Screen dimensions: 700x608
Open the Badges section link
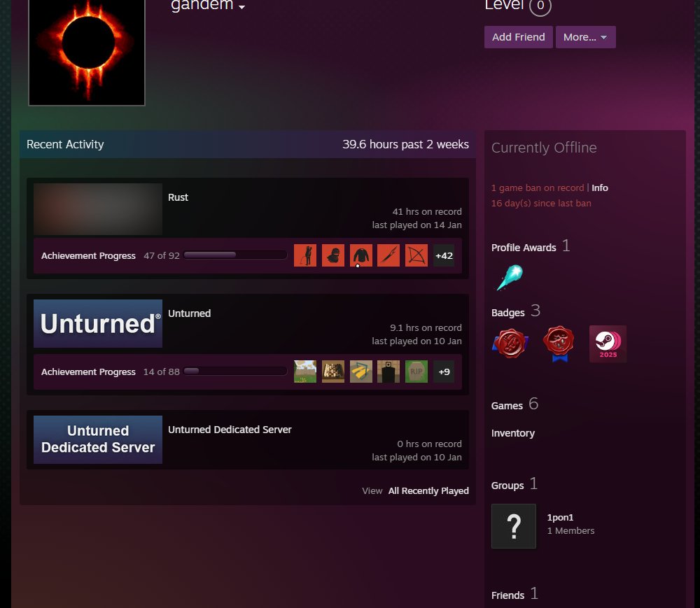[x=507, y=313]
